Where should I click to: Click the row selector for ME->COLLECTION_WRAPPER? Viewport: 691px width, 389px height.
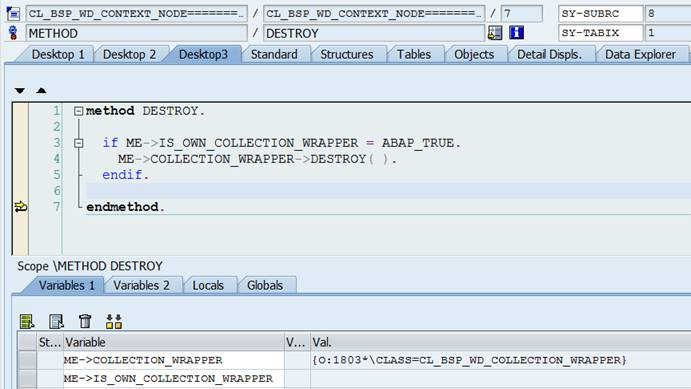(x=27, y=360)
